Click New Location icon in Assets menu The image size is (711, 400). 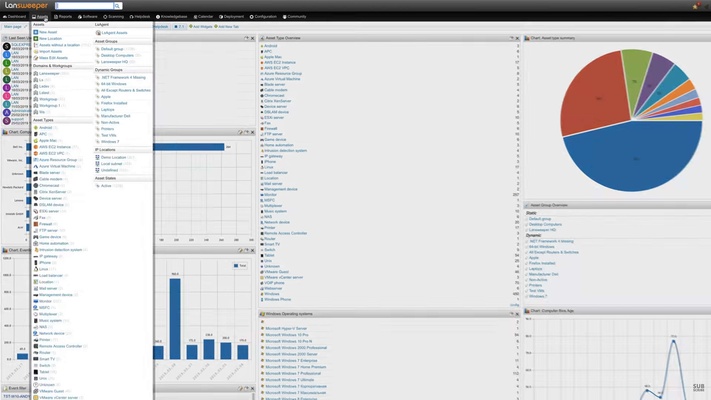click(x=36, y=39)
